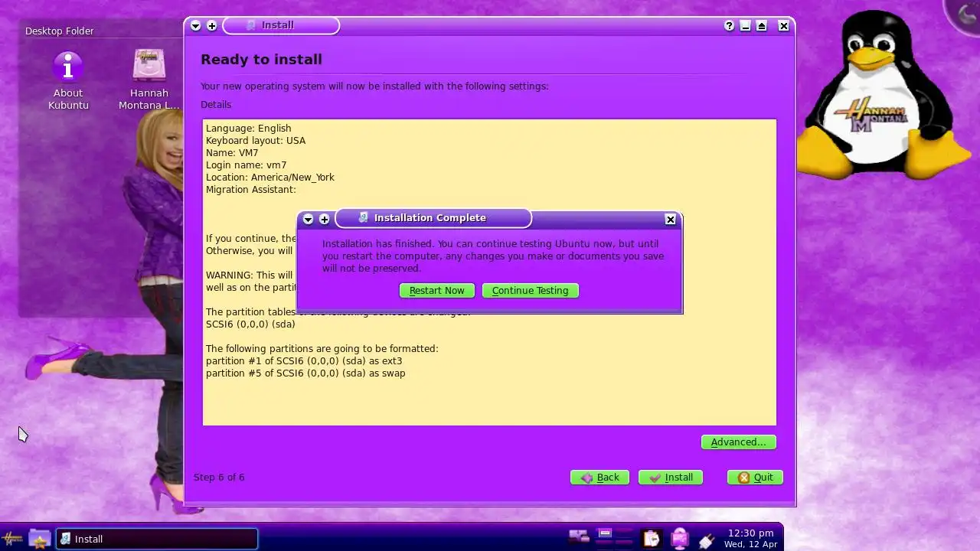This screenshot has height=551, width=980.
Task: Toggle the plus button on Install window title bar
Action: tap(212, 26)
